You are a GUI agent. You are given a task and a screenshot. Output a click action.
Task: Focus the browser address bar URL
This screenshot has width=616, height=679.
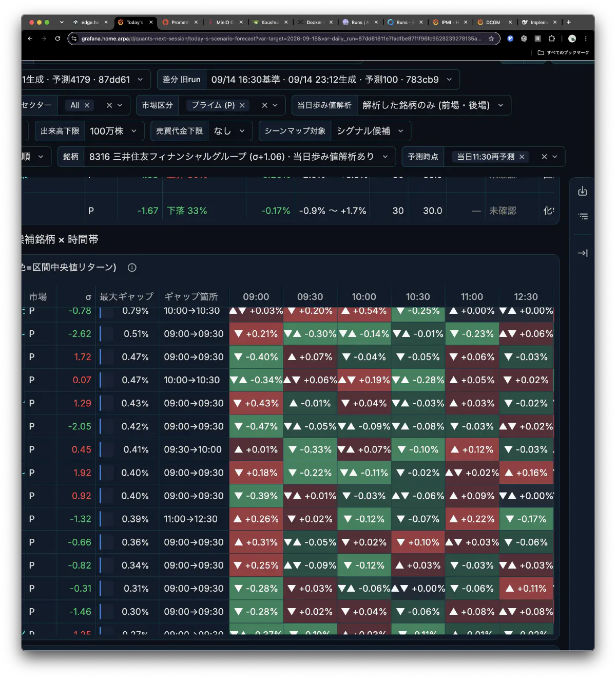point(281,39)
